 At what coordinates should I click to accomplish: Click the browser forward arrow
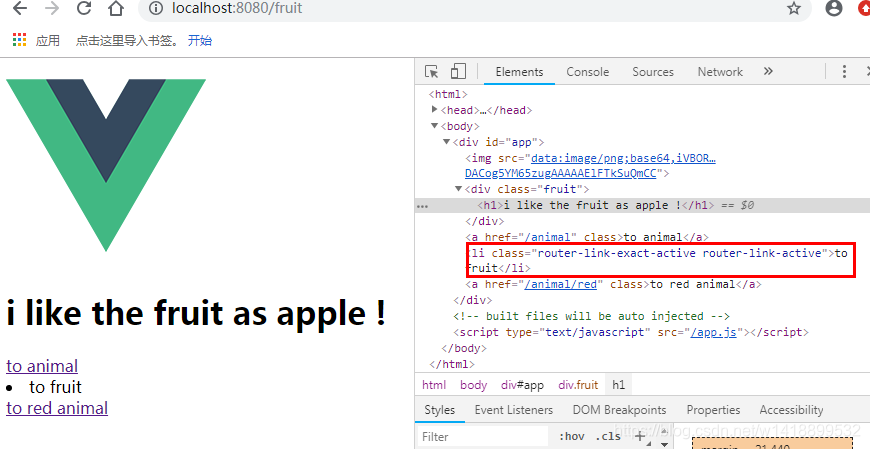tap(52, 8)
